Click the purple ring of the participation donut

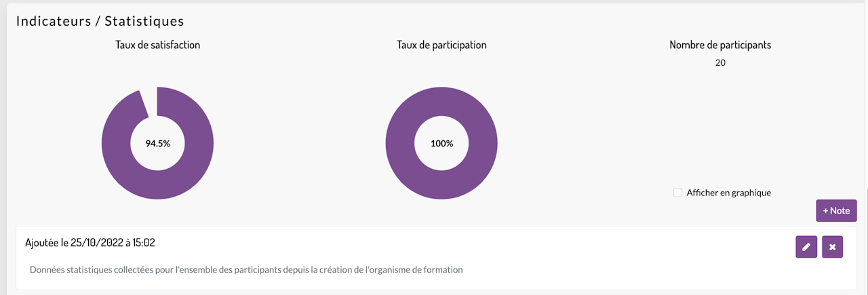point(399,144)
